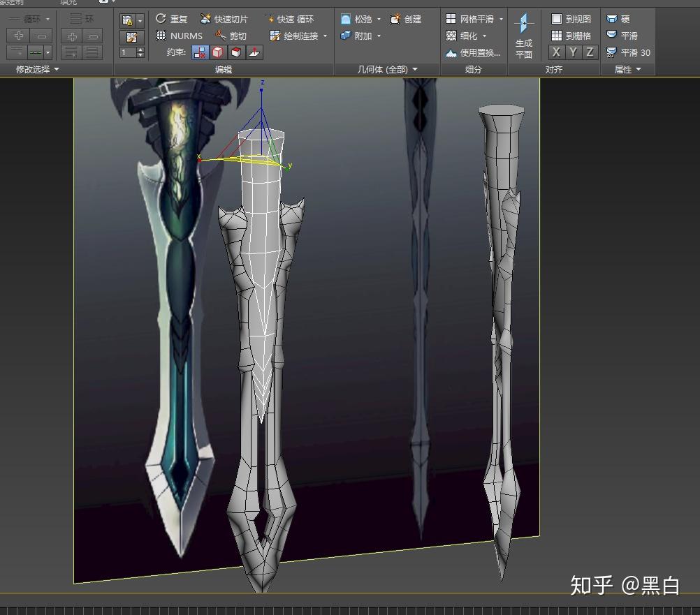700x615 pixels.
Task: Click the 附加 Attach tool
Action: (x=356, y=36)
